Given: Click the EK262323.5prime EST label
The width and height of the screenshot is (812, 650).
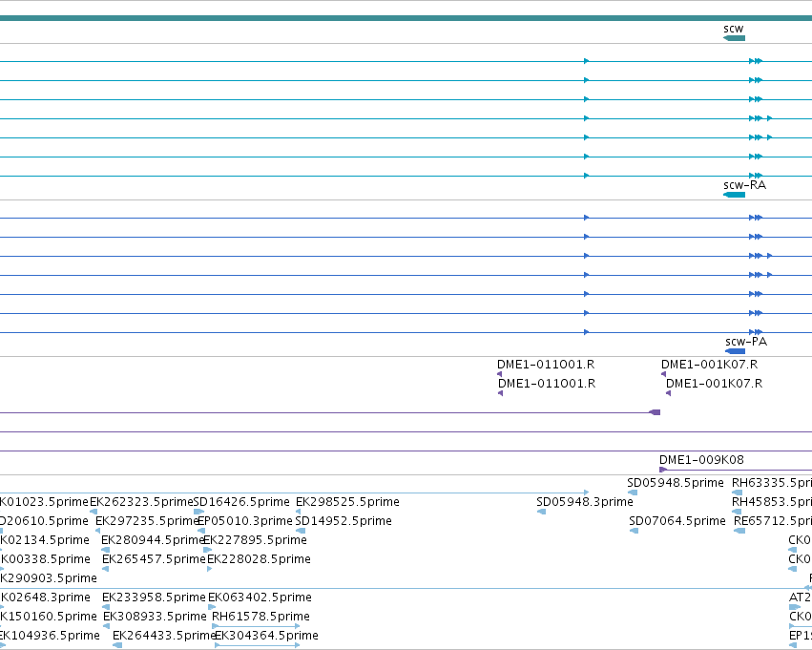Looking at the screenshot, I should (141, 502).
